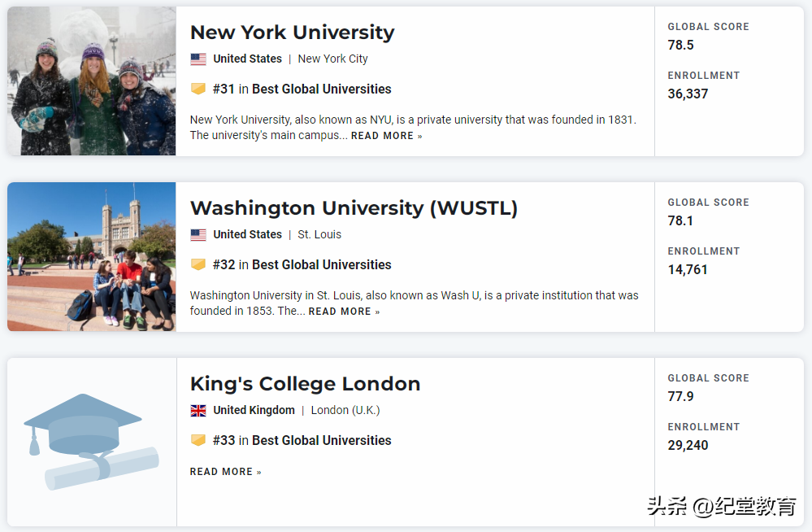The width and height of the screenshot is (812, 532).
Task: Click the graduation cap placeholder image
Action: click(x=91, y=442)
